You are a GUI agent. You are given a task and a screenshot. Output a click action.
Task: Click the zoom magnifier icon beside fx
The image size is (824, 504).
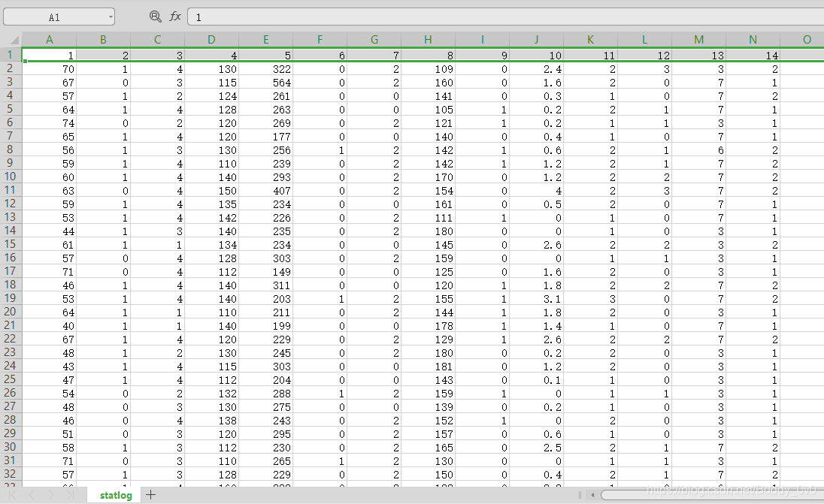[x=155, y=17]
